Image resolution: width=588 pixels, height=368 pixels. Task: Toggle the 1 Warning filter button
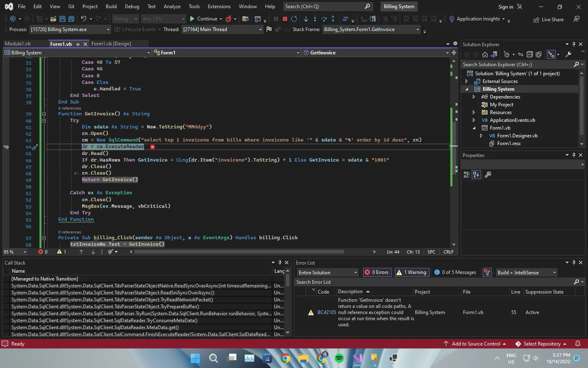pos(412,272)
